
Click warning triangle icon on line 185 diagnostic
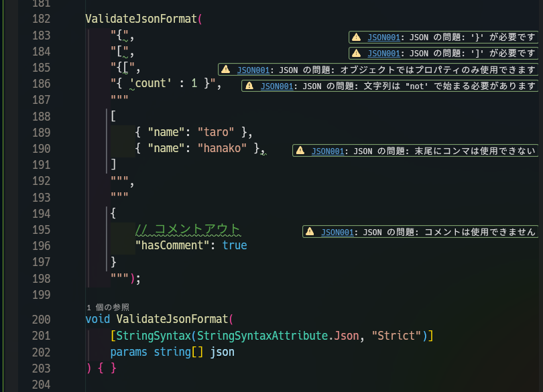tap(226, 69)
